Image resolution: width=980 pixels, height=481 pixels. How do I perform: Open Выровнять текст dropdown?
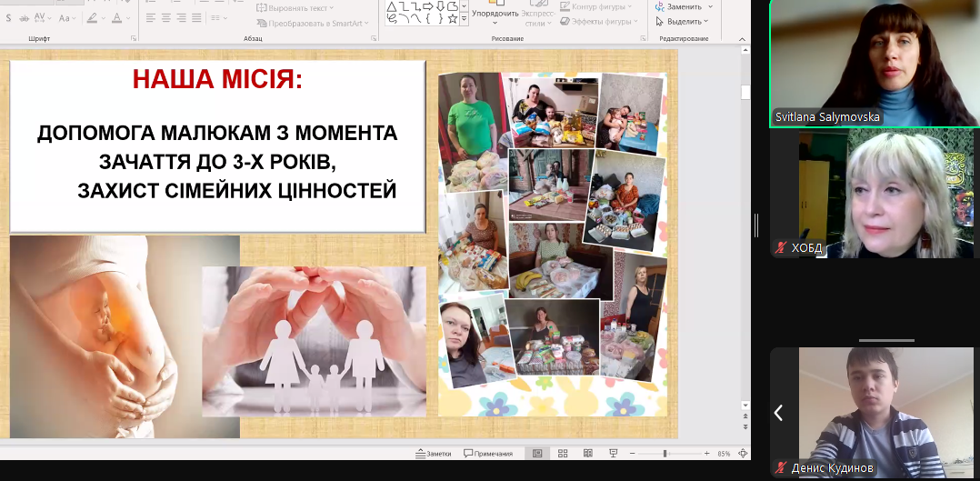tap(295, 8)
